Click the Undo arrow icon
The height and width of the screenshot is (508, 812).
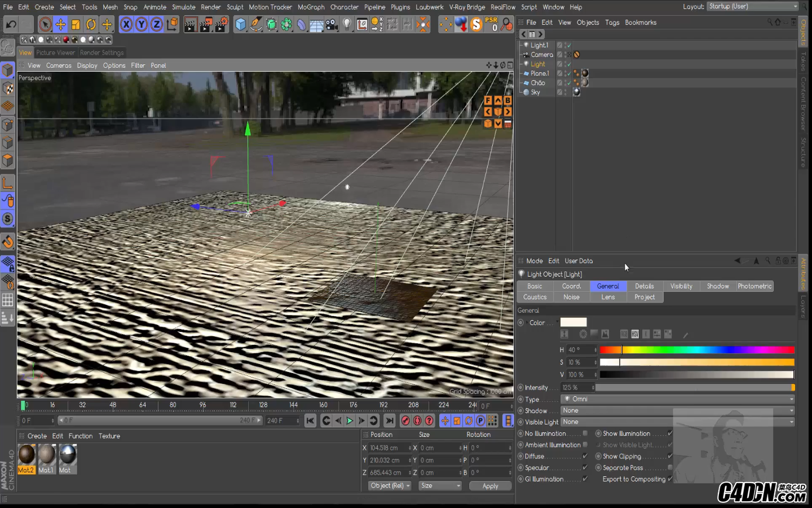(x=11, y=24)
